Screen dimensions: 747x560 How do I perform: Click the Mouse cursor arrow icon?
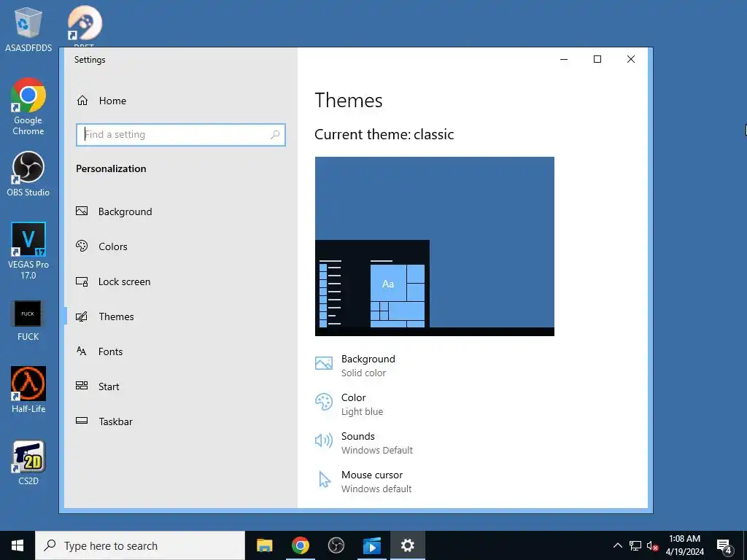(x=325, y=480)
